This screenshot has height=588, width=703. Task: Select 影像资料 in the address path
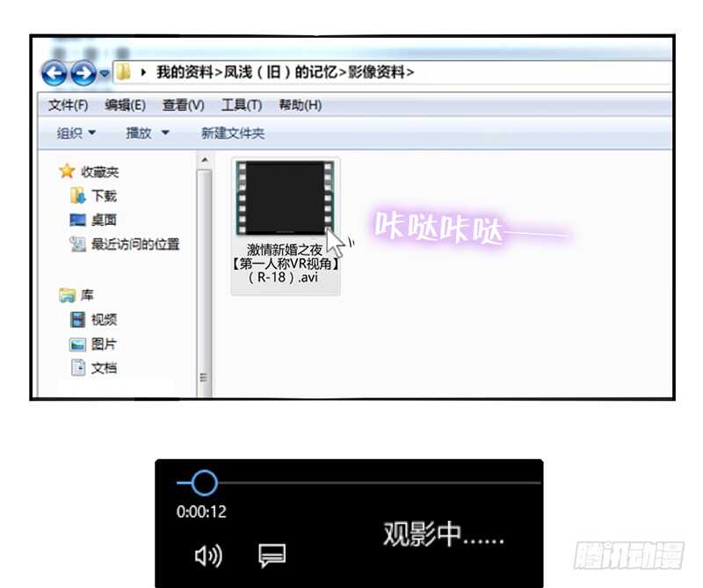tap(376, 72)
